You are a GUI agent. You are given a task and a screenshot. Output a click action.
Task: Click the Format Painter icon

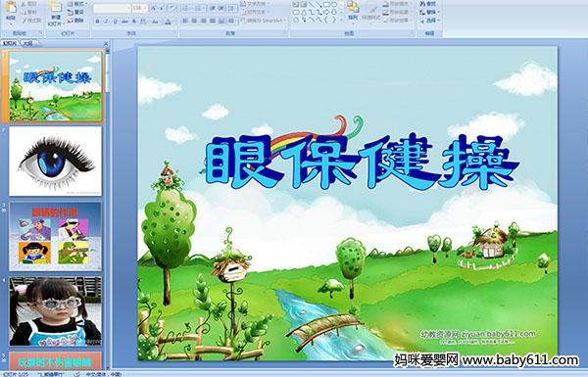click(x=31, y=21)
